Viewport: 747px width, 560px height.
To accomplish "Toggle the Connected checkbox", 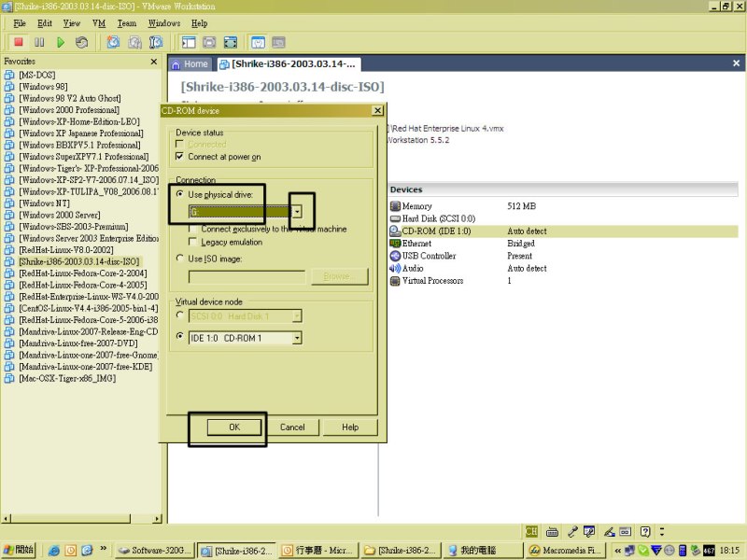I will point(179,144).
